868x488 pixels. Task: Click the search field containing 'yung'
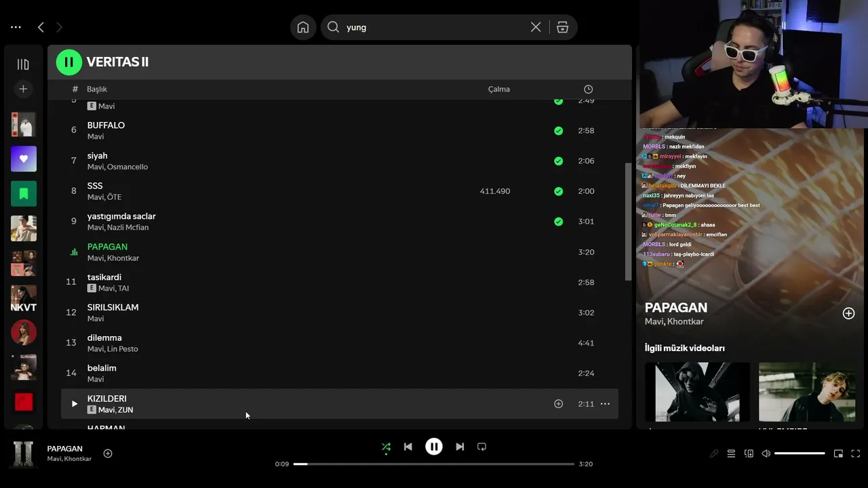click(434, 27)
